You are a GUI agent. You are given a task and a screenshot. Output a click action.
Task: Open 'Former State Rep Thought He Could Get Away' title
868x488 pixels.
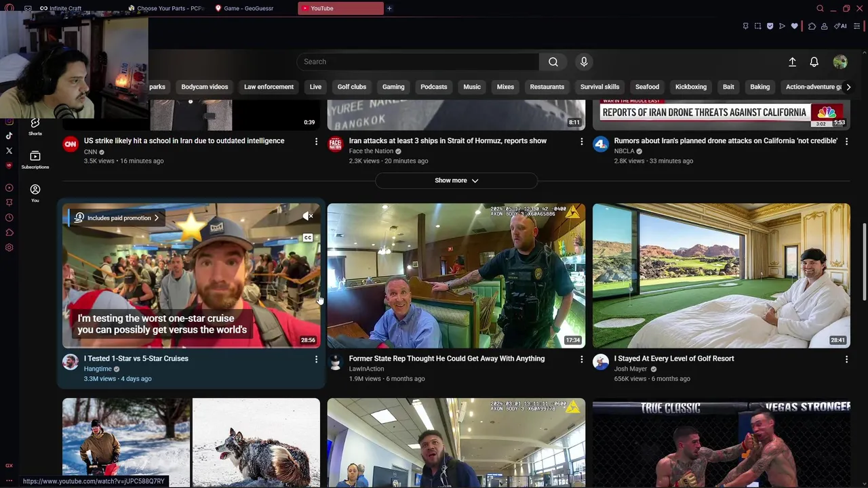tap(447, 359)
